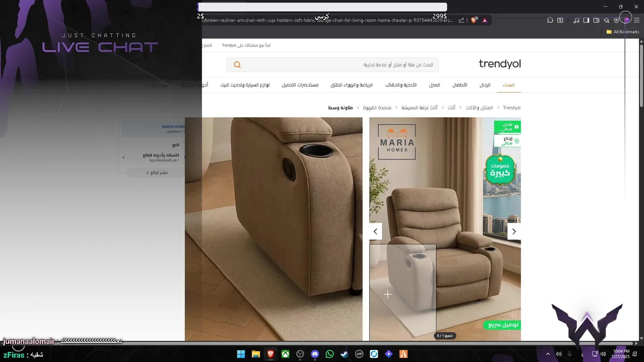
Task: Click the تابع follow seller button
Action: pos(176,145)
